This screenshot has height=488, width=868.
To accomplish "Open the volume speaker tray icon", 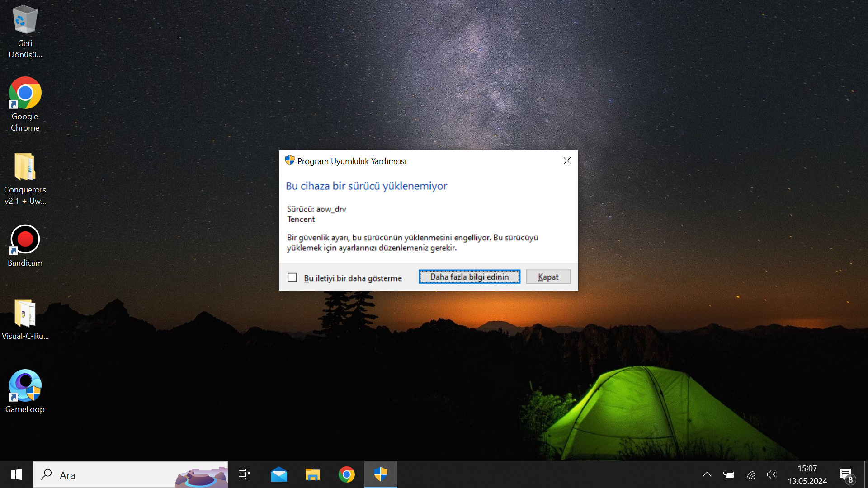I will [x=771, y=474].
